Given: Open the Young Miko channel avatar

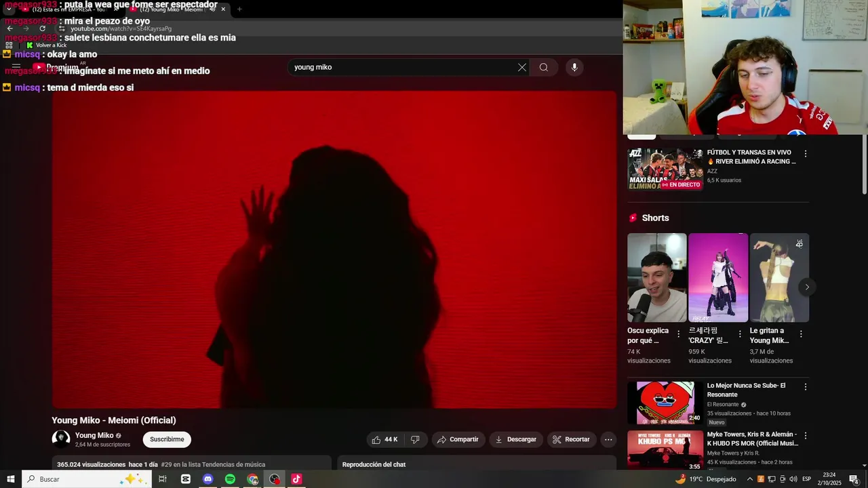Looking at the screenshot, I should [x=61, y=439].
